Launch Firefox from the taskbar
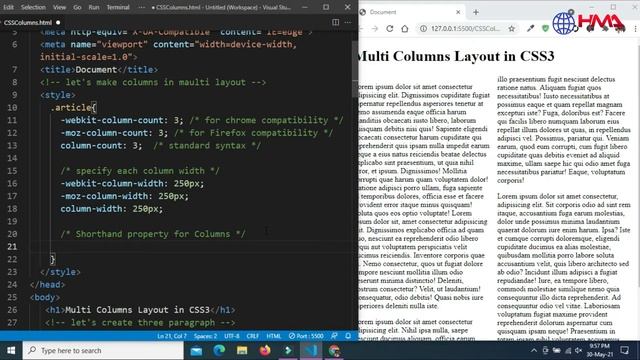This screenshot has width=640, height=360. pyautogui.click(x=265, y=351)
